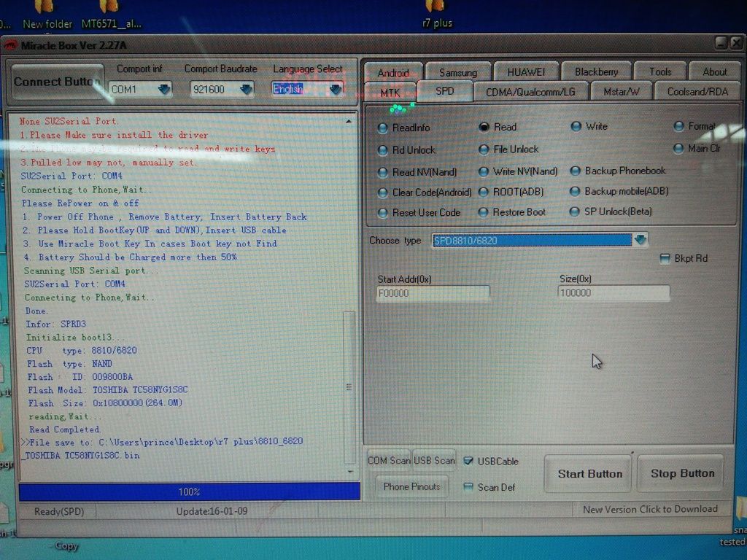Screen dimensions: 747x560
Task: Click the Start Addr(0x) input field
Action: point(433,293)
